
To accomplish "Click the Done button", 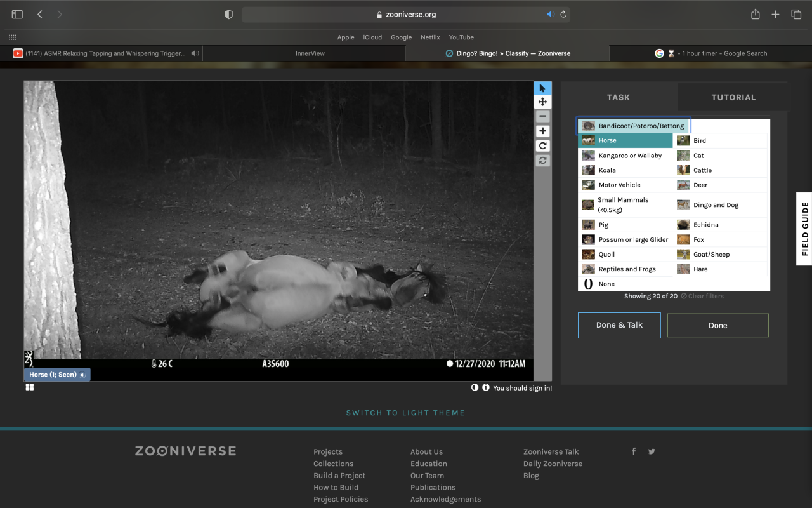I will (x=717, y=325).
